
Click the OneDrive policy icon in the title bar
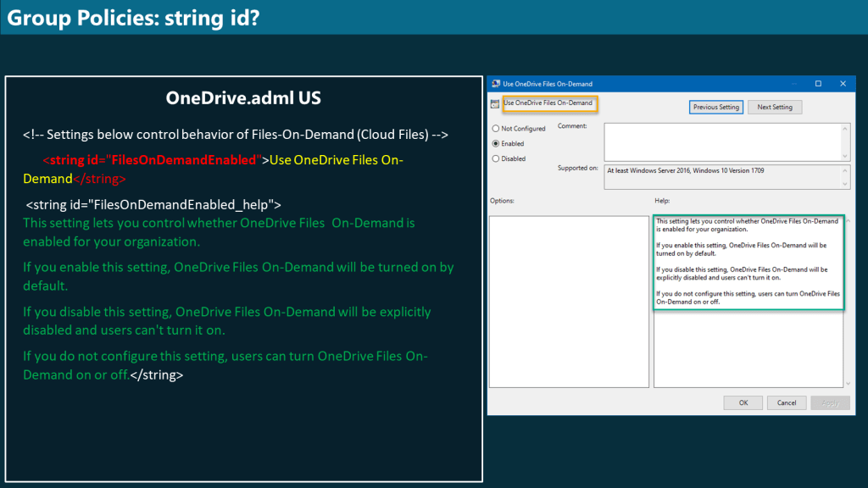496,83
